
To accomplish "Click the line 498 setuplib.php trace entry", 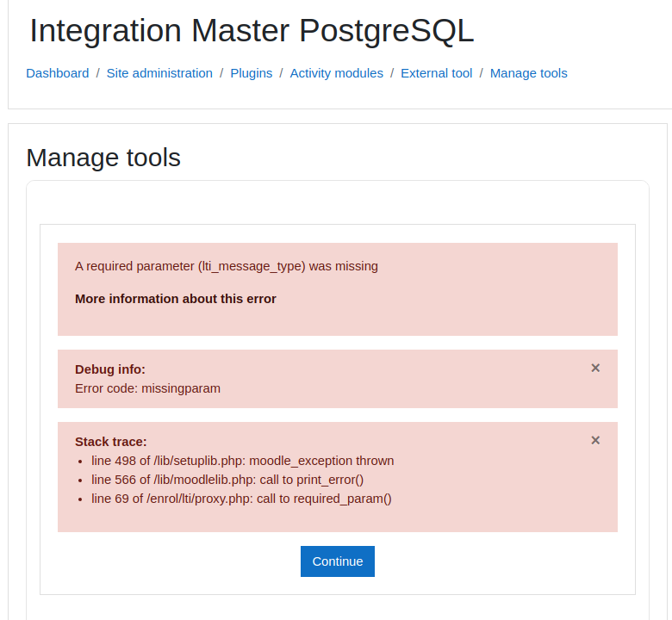I will [x=243, y=461].
